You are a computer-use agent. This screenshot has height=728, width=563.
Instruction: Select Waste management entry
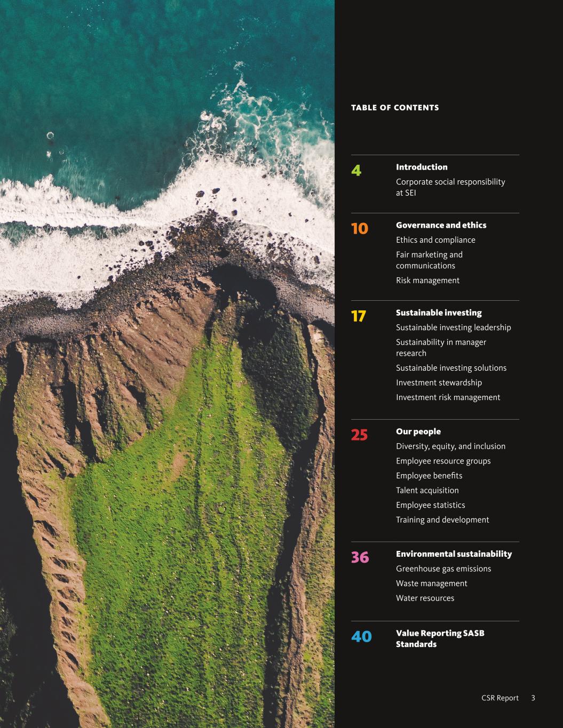[x=431, y=583]
